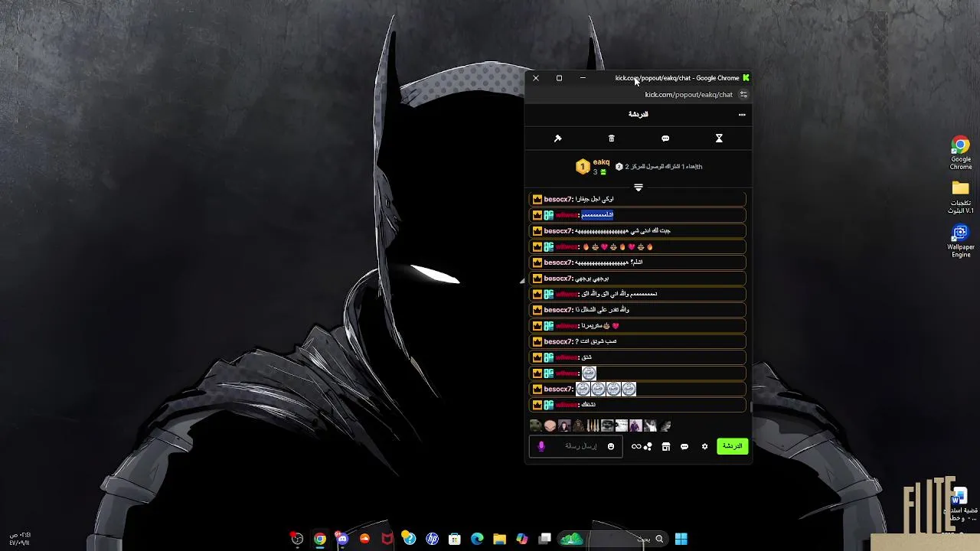Click the green chat send button
This screenshot has width=980, height=551.
pos(732,446)
